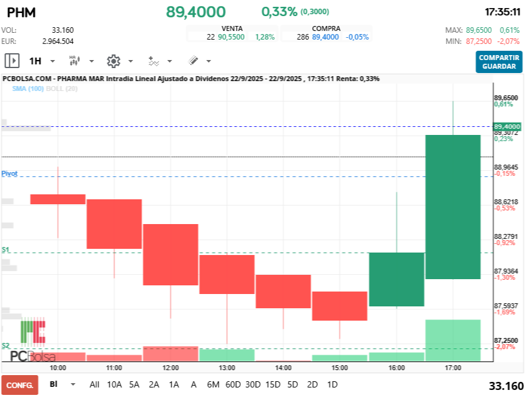Expand the drawing tools dropdown arrow

(209, 61)
